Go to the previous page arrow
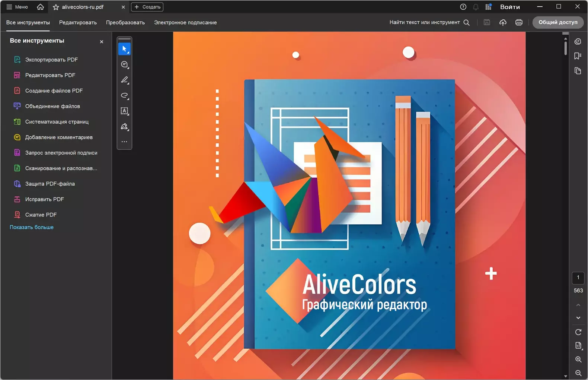This screenshot has width=588, height=380. [x=578, y=305]
